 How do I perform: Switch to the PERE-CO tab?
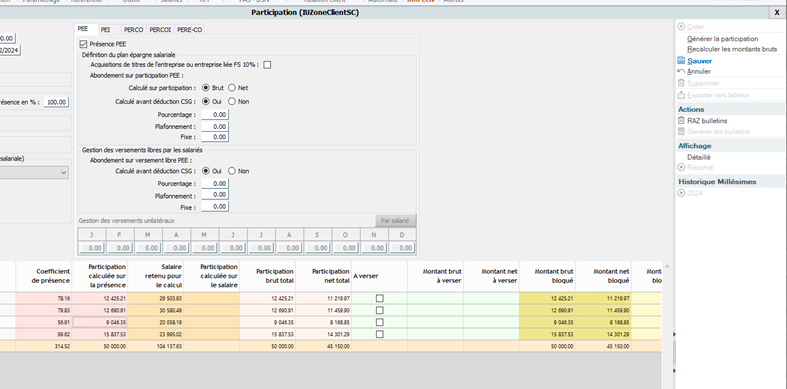(190, 30)
